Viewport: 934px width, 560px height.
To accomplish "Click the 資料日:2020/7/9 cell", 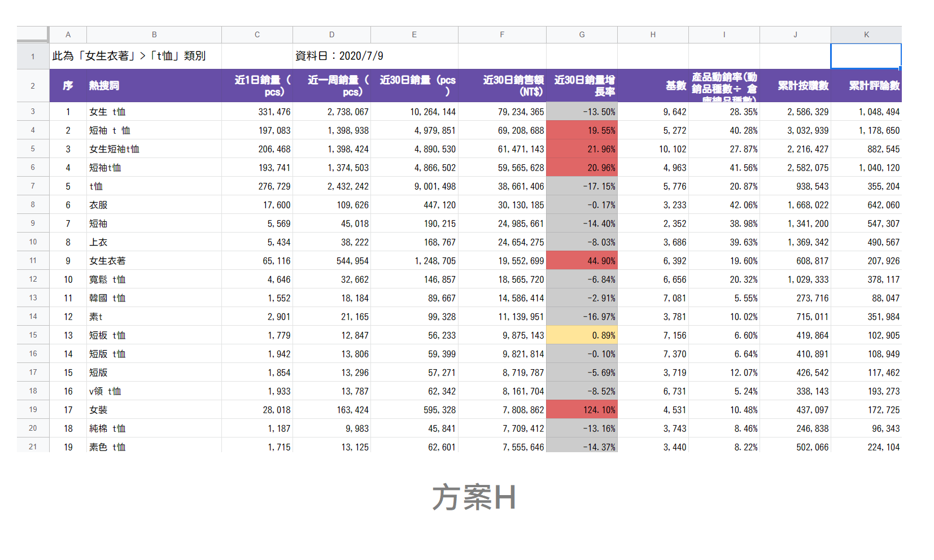I will point(339,56).
